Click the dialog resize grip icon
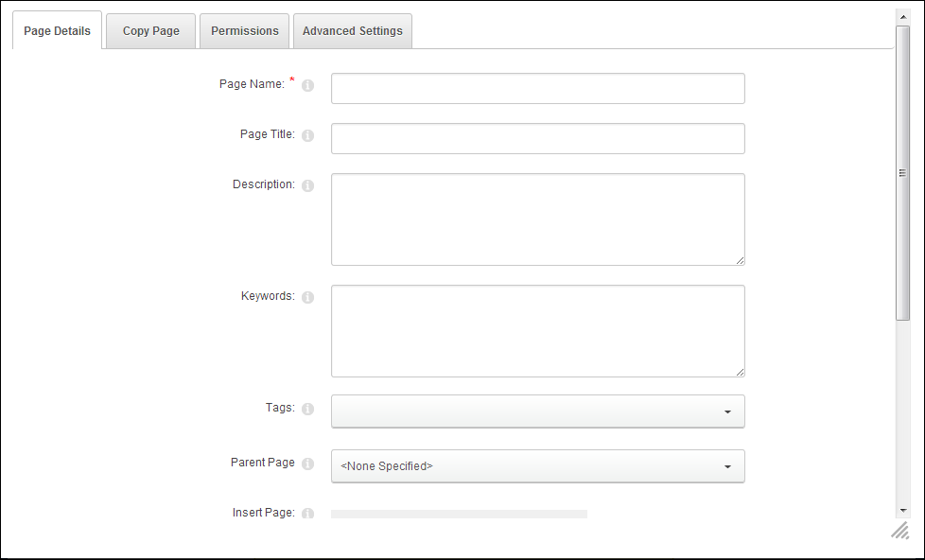Screen dimensions: 925x560 [900, 530]
